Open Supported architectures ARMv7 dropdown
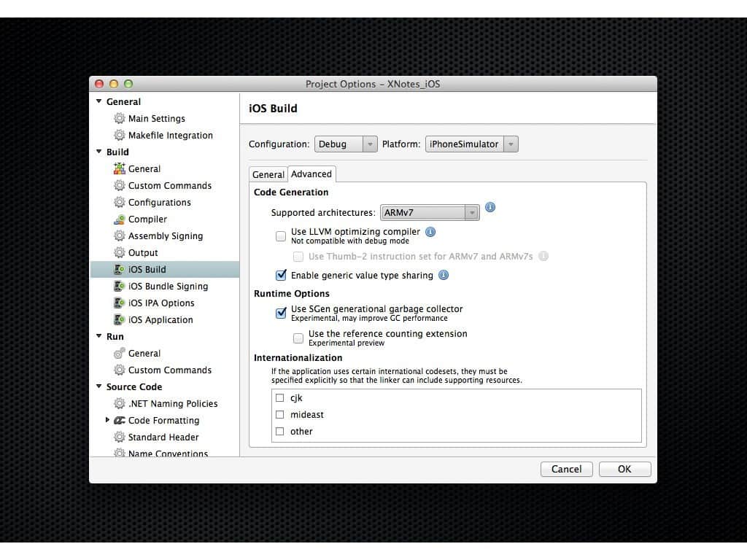The image size is (747, 560). click(430, 212)
